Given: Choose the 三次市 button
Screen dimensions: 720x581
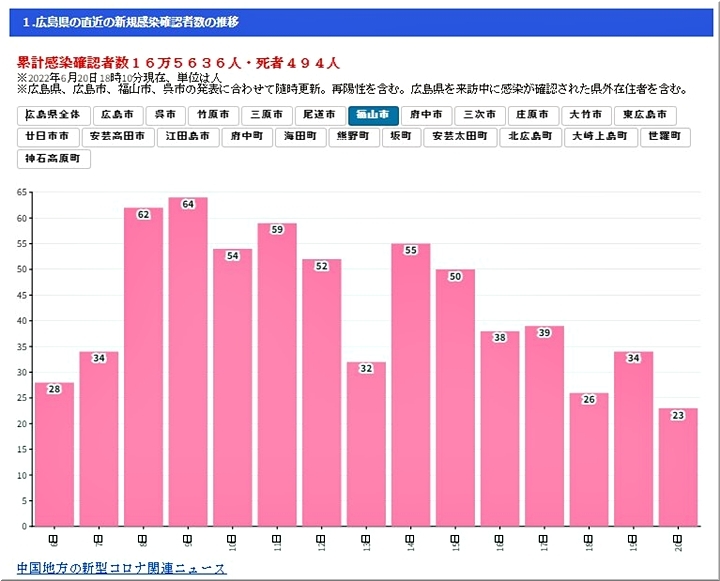Looking at the screenshot, I should (x=481, y=116).
